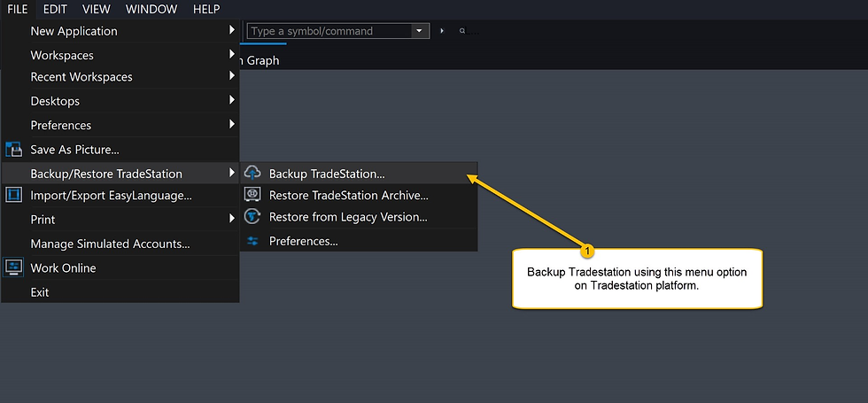The width and height of the screenshot is (868, 403).
Task: Expand the Recent Workspaces submenu
Action: click(x=232, y=76)
